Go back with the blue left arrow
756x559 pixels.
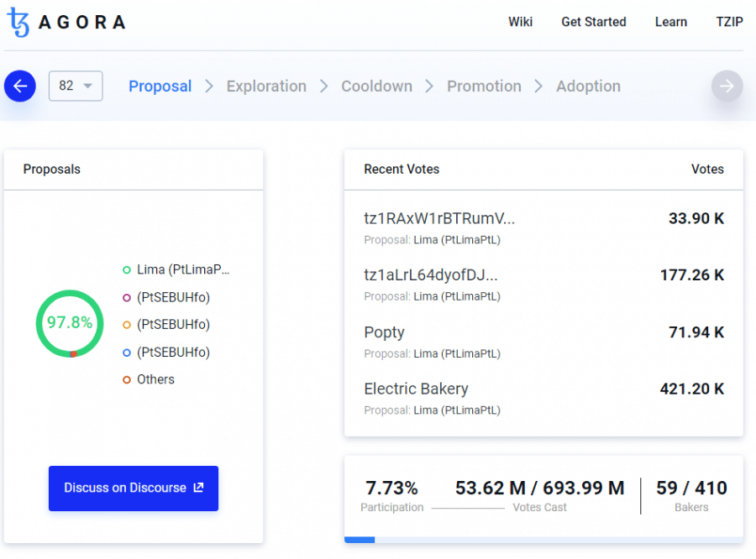point(20,86)
